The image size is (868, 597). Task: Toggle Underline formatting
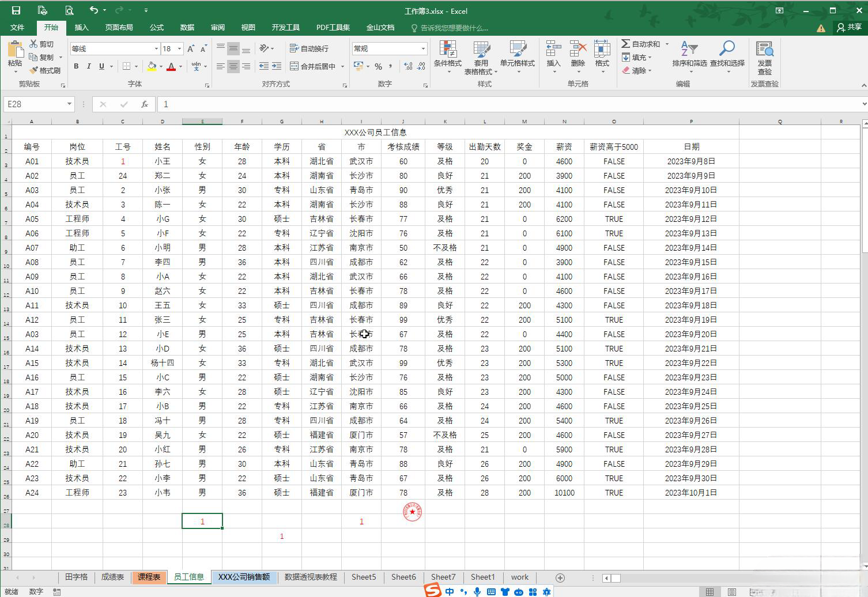click(101, 66)
